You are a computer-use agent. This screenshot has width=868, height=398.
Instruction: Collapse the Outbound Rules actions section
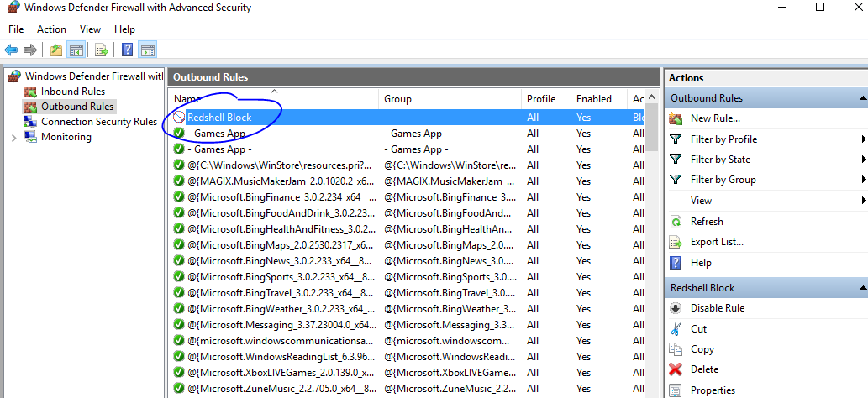click(862, 98)
